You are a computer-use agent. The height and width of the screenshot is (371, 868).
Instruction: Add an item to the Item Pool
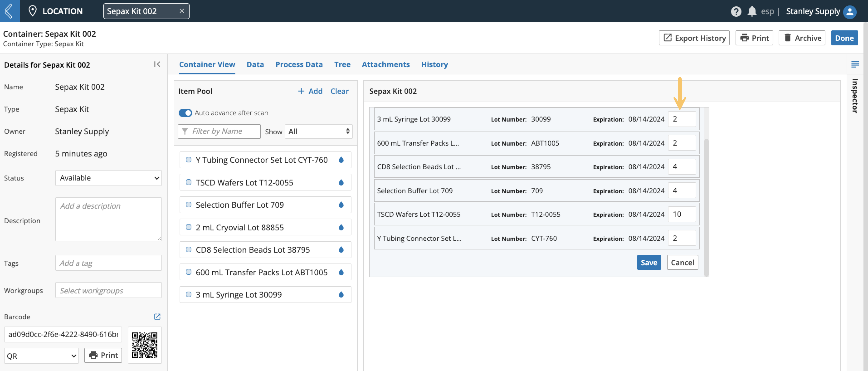pos(310,91)
